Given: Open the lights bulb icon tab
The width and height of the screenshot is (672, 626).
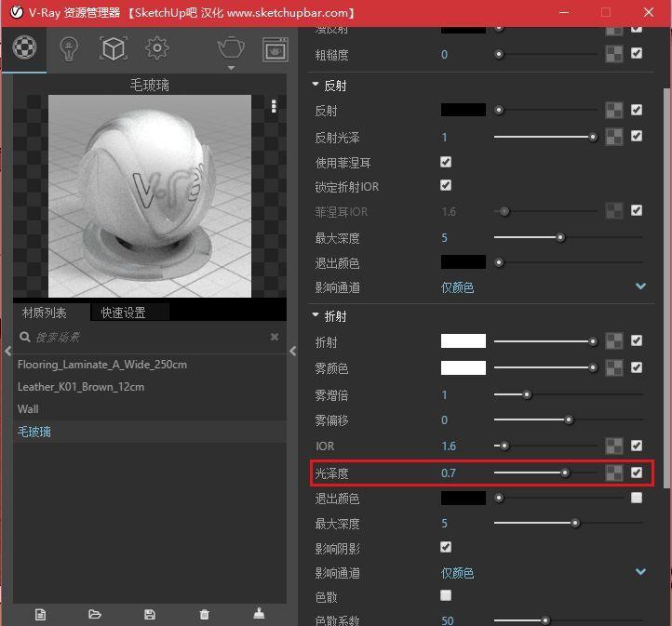Looking at the screenshot, I should pos(69,48).
